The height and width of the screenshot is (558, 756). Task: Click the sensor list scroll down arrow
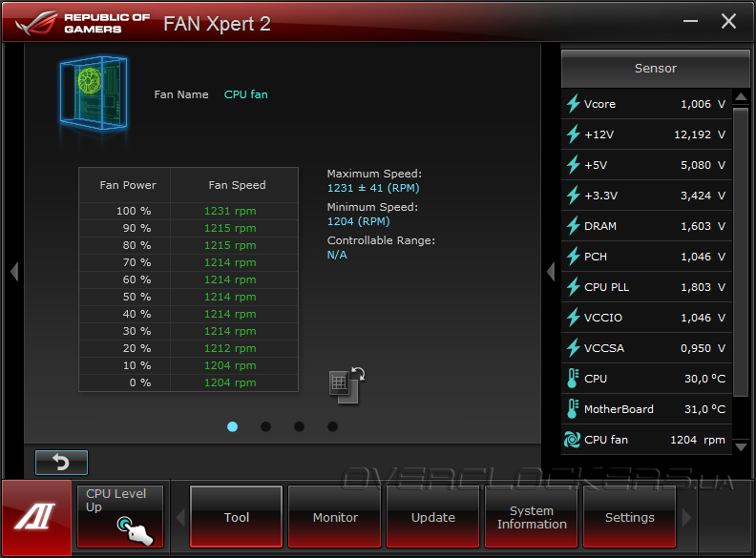(741, 447)
